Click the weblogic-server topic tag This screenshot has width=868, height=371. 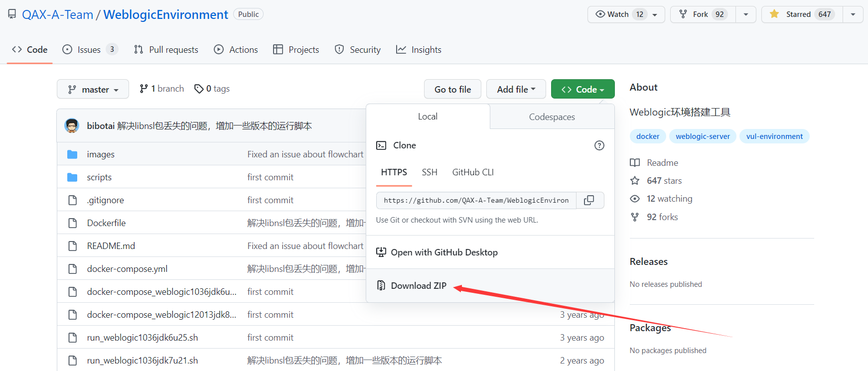tap(703, 136)
